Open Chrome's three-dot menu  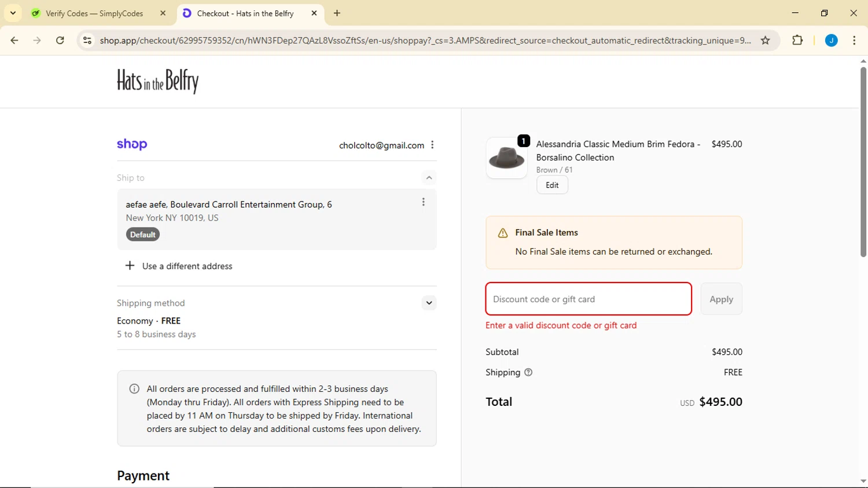tap(855, 41)
